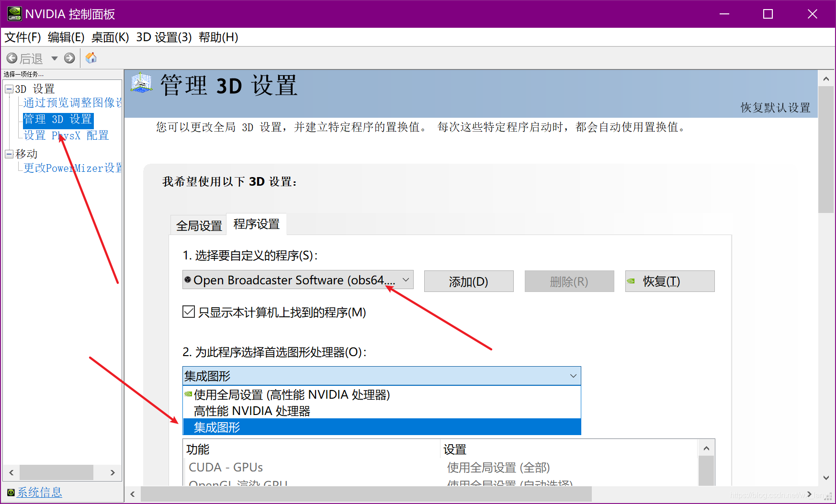Click the main page scrollbar down arrow
This screenshot has height=504, width=836.
826,478
